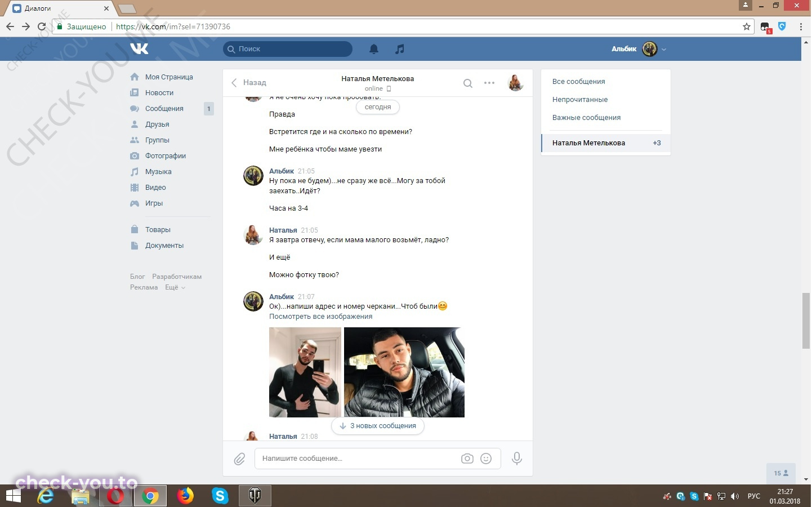This screenshot has width=812, height=507.
Task: Click the page vertical scrollbar thumb
Action: (806, 321)
